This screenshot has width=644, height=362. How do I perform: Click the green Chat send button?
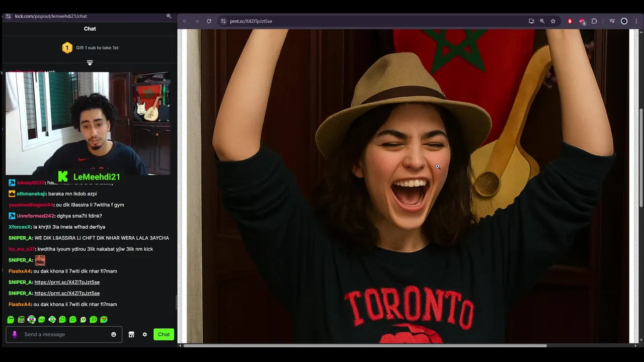[x=164, y=334]
